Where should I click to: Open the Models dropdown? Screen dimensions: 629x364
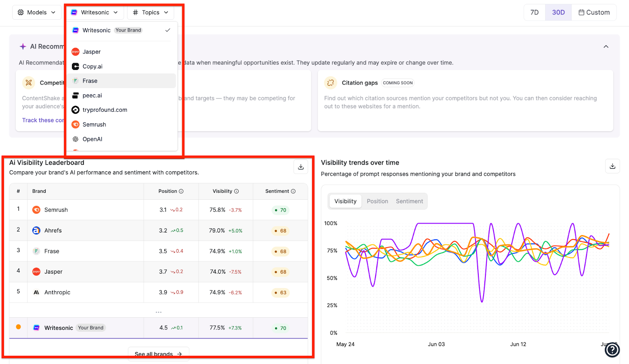(37, 13)
